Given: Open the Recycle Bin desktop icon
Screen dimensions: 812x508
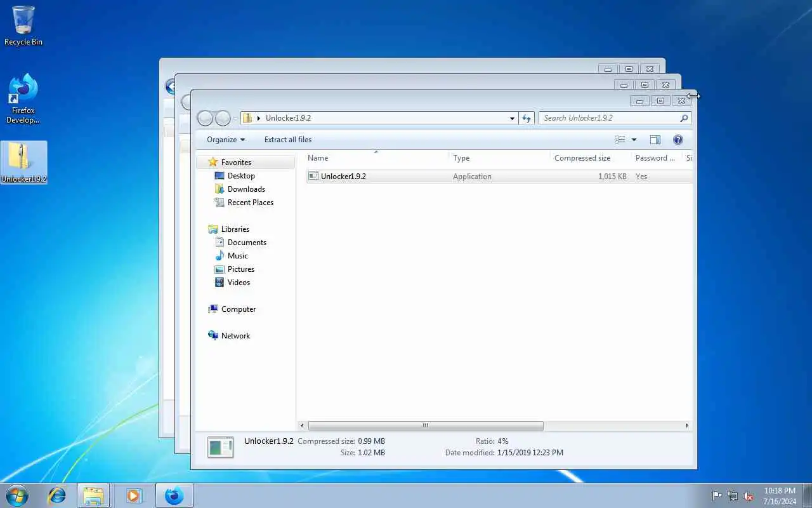Looking at the screenshot, I should (23, 25).
